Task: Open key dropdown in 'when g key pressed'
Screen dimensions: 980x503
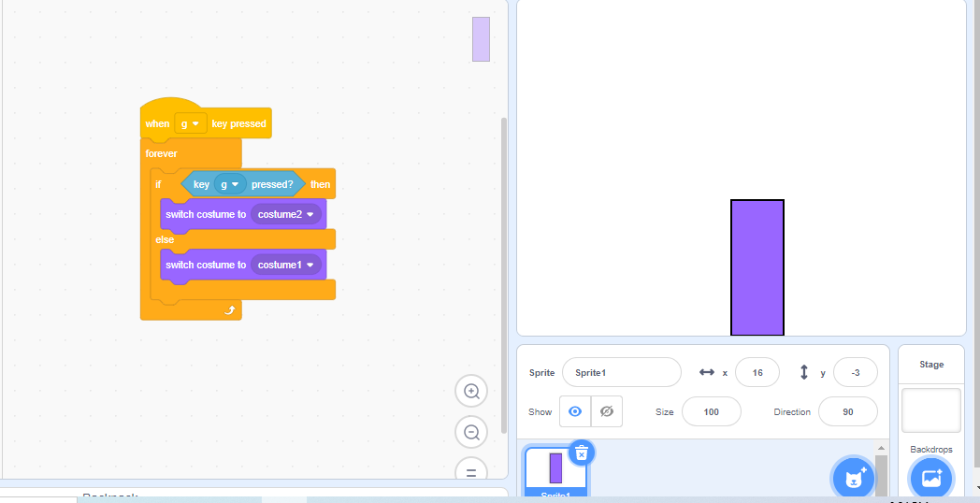Action: click(x=190, y=123)
